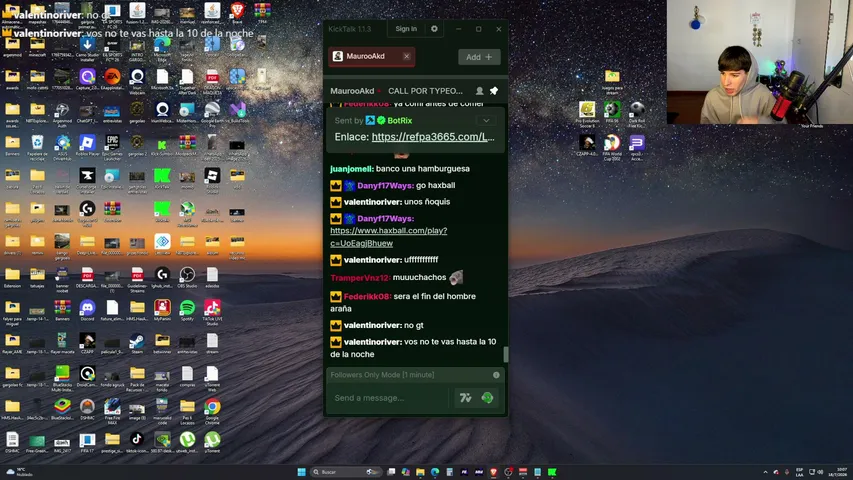The image size is (853, 480).
Task: Select the Microsoft Edge desktop icon
Action: click(162, 47)
